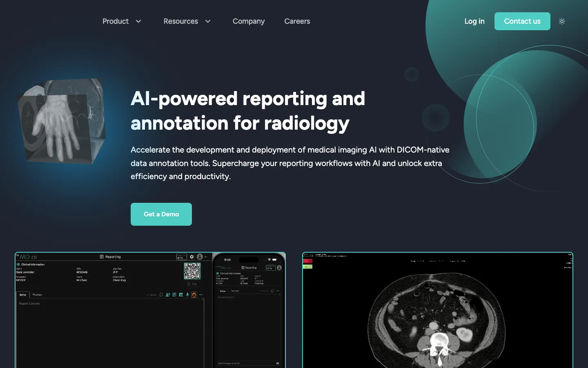Click the copy report icon beside Saved

[161, 295]
